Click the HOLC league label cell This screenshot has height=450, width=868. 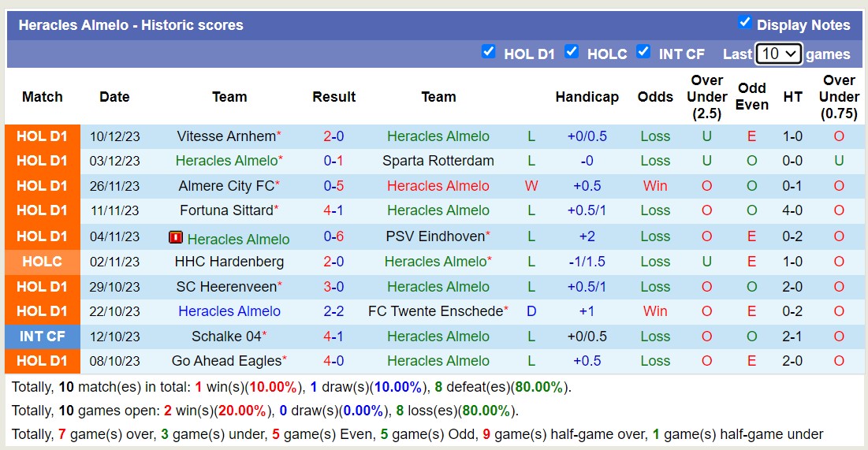pyautogui.click(x=43, y=262)
